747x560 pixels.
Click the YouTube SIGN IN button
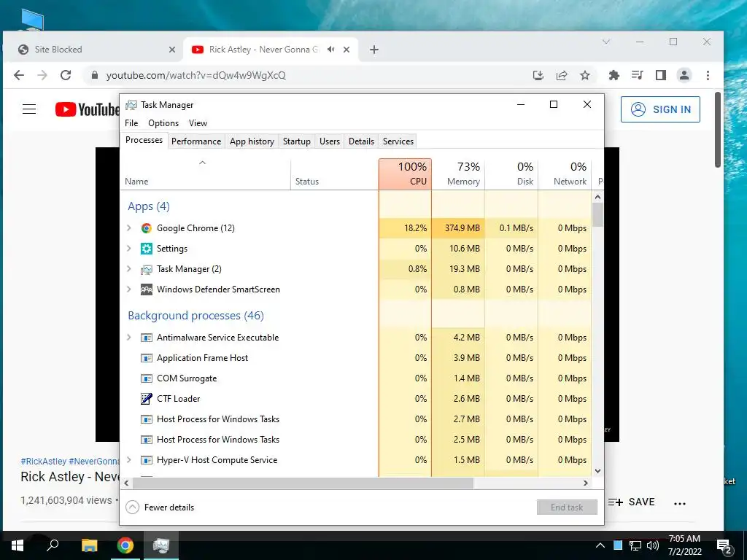[x=660, y=109]
